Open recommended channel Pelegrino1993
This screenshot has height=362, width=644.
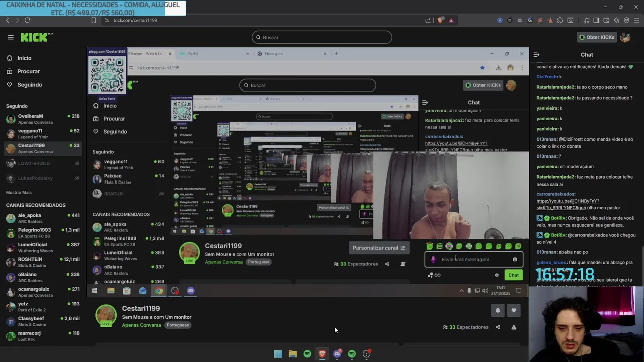tap(43, 233)
